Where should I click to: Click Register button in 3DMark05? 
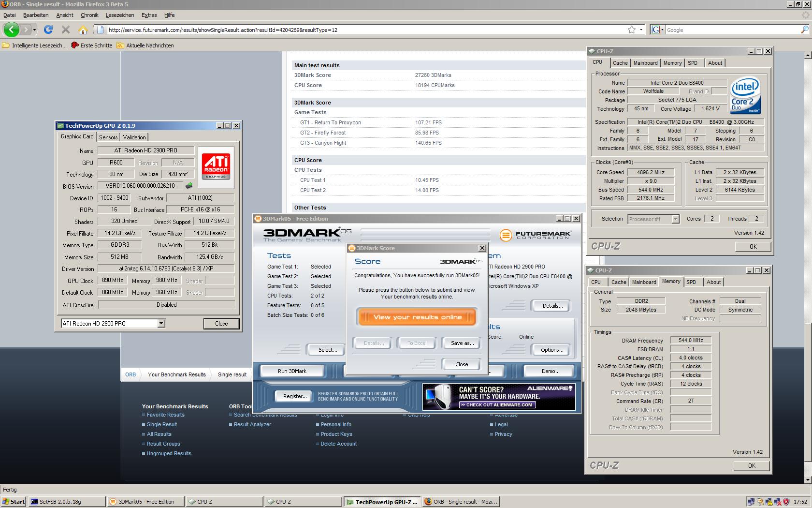pos(295,396)
